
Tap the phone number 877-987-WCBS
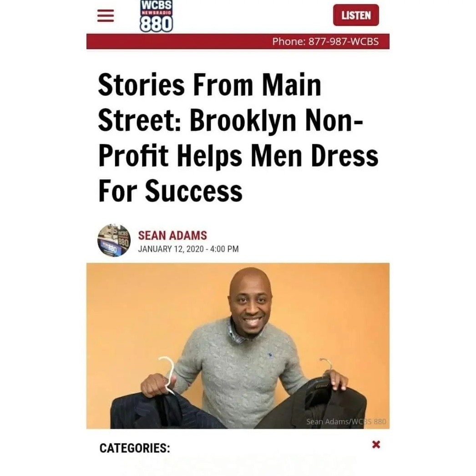point(343,41)
